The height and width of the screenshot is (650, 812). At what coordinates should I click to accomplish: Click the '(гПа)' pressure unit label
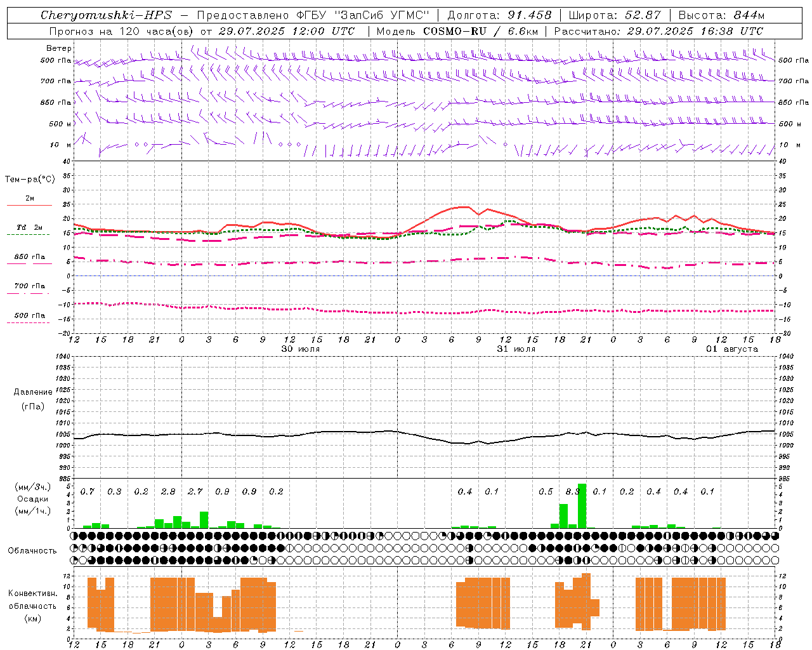(33, 406)
